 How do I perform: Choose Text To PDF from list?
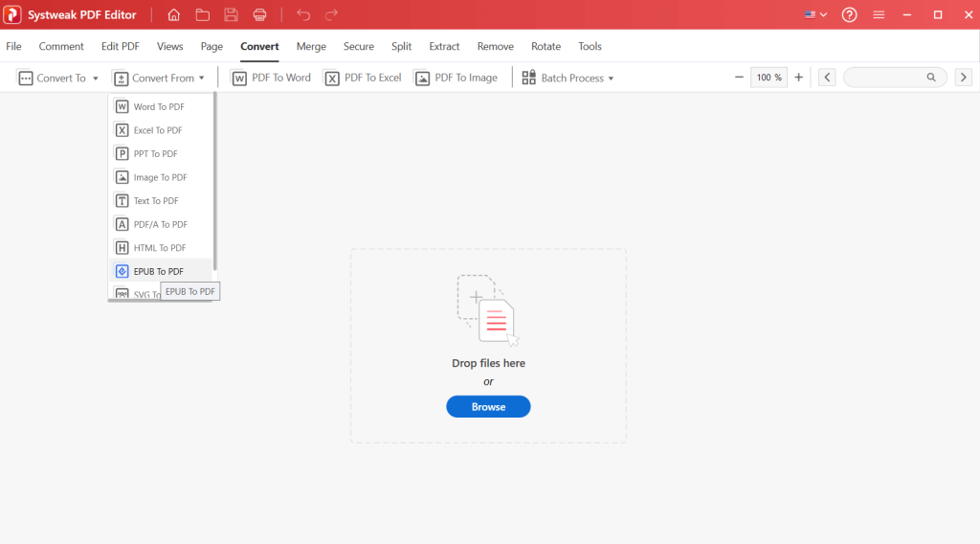click(161, 201)
